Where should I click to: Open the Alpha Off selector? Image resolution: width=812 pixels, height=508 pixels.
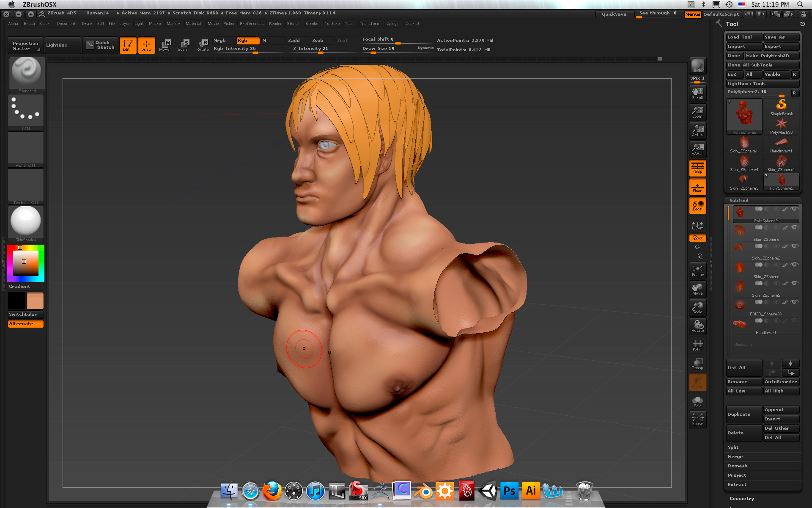26,149
